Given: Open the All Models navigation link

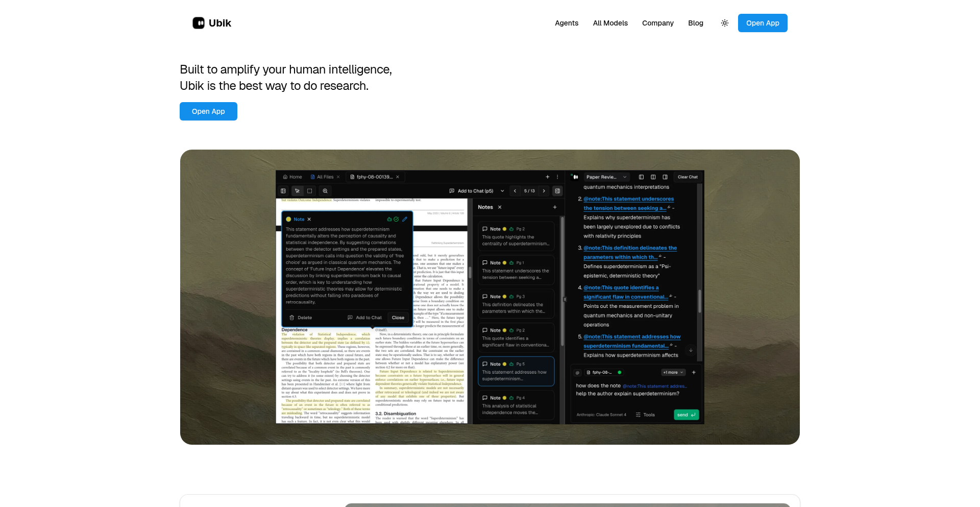Looking at the screenshot, I should click(610, 23).
